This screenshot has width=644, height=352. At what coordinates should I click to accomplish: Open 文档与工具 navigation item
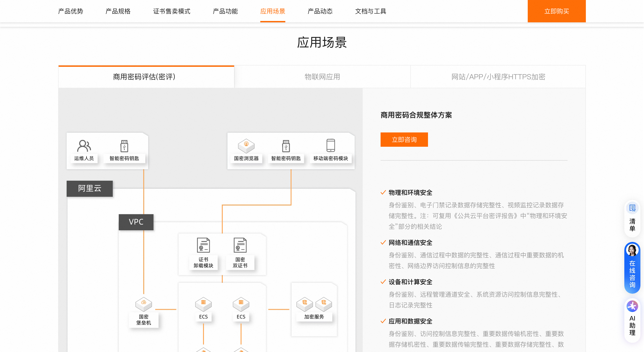coord(371,11)
